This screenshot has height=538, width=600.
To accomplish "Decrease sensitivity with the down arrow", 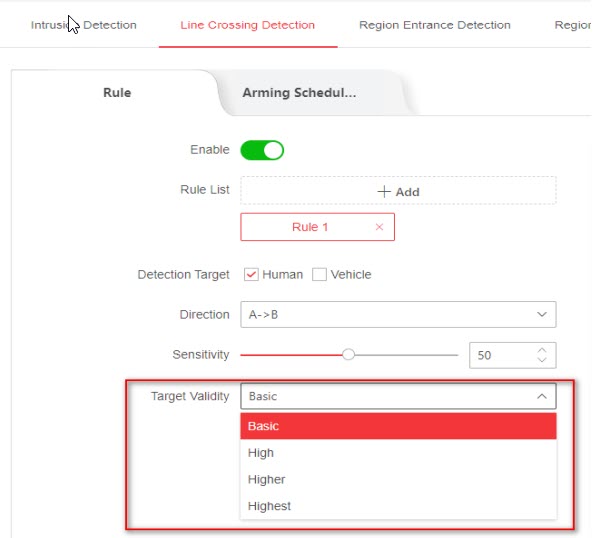I will pyautogui.click(x=542, y=360).
